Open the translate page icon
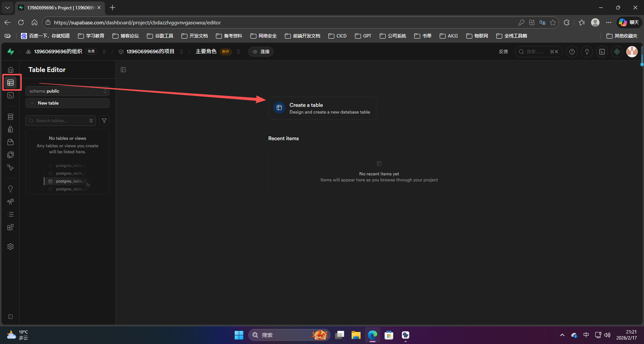The width and height of the screenshot is (644, 344). point(542,22)
